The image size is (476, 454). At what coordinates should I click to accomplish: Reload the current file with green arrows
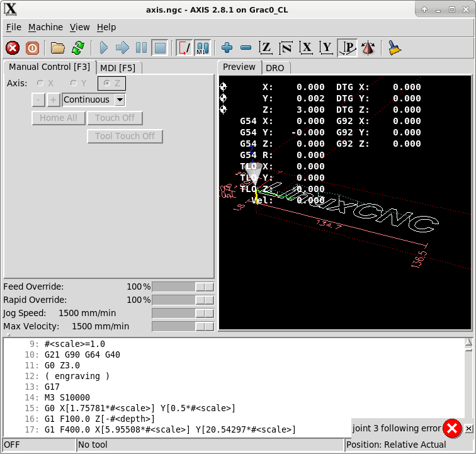(77, 48)
